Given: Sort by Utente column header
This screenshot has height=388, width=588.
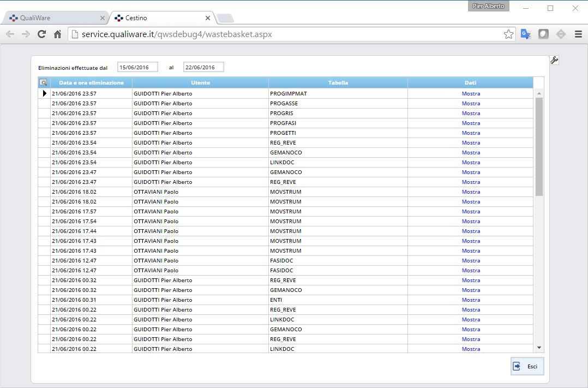Looking at the screenshot, I should [x=200, y=83].
